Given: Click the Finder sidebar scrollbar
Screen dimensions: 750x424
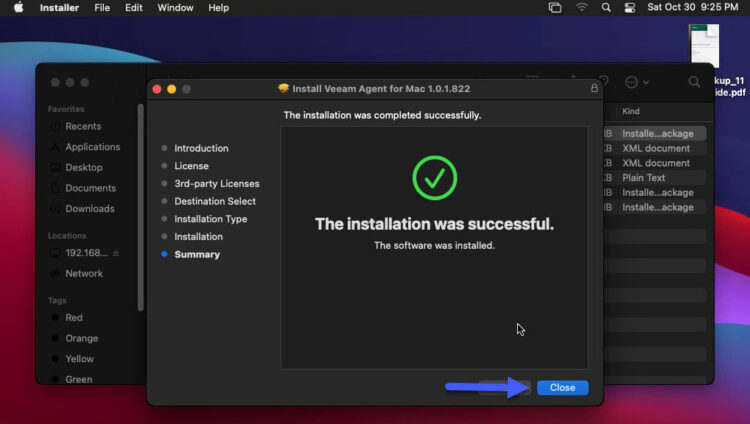Looking at the screenshot, I should pyautogui.click(x=141, y=208).
